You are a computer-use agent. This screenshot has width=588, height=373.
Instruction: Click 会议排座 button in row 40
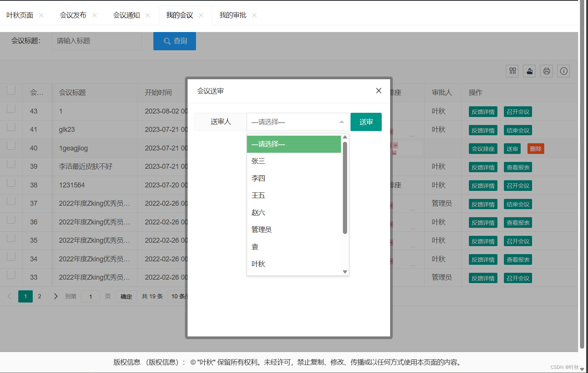pyautogui.click(x=483, y=149)
